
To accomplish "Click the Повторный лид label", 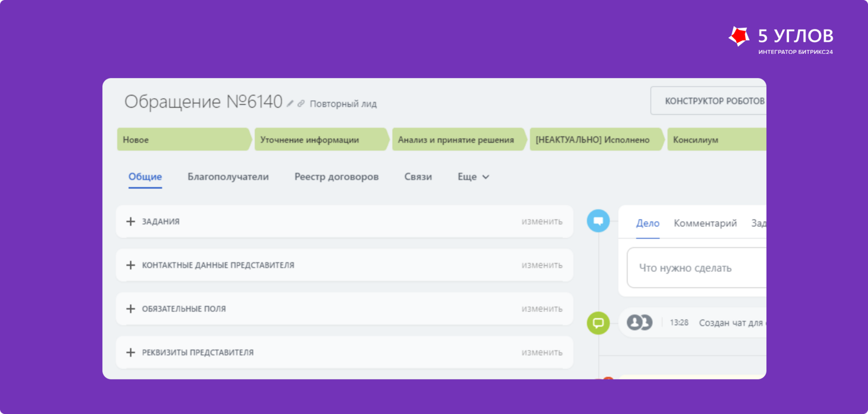I will pyautogui.click(x=343, y=104).
